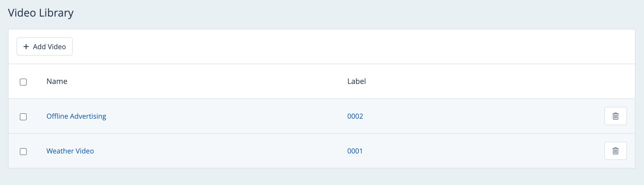Open the Offline Advertising video link
This screenshot has width=644, height=185.
tap(76, 116)
